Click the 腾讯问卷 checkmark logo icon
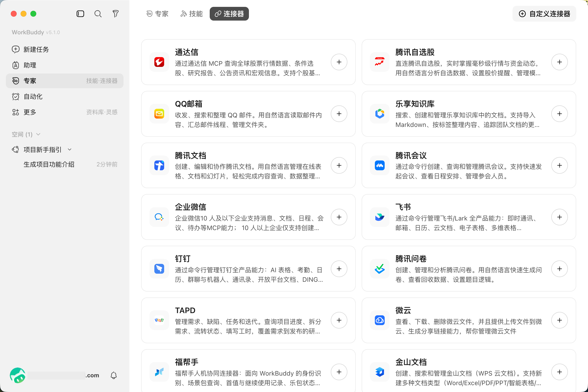This screenshot has width=588, height=392. [380, 269]
